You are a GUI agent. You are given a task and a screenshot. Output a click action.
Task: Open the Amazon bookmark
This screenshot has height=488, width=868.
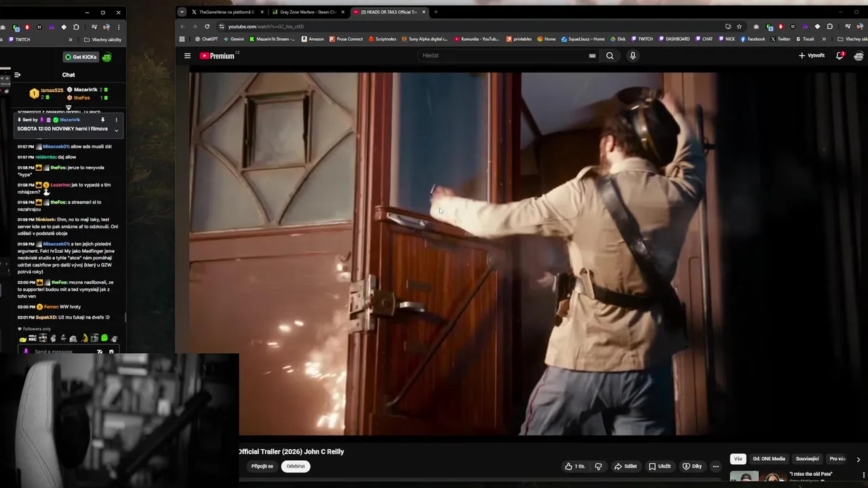(x=313, y=39)
